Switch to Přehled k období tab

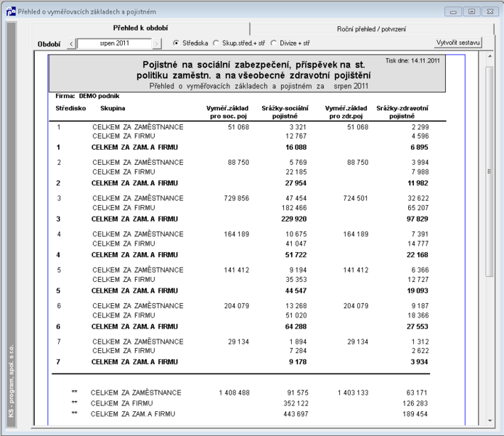click(140, 28)
